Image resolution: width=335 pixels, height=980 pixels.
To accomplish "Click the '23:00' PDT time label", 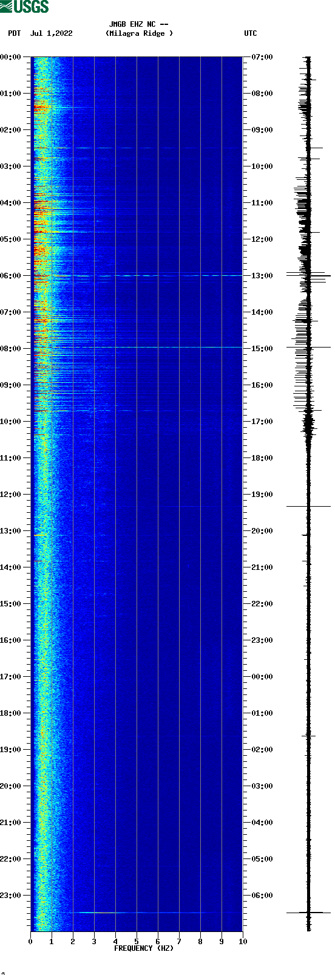I will (x=10, y=896).
